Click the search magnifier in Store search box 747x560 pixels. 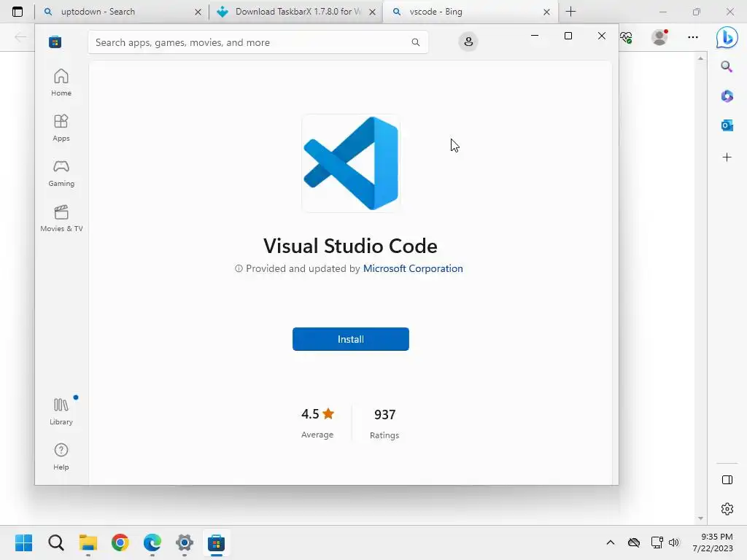[415, 42]
